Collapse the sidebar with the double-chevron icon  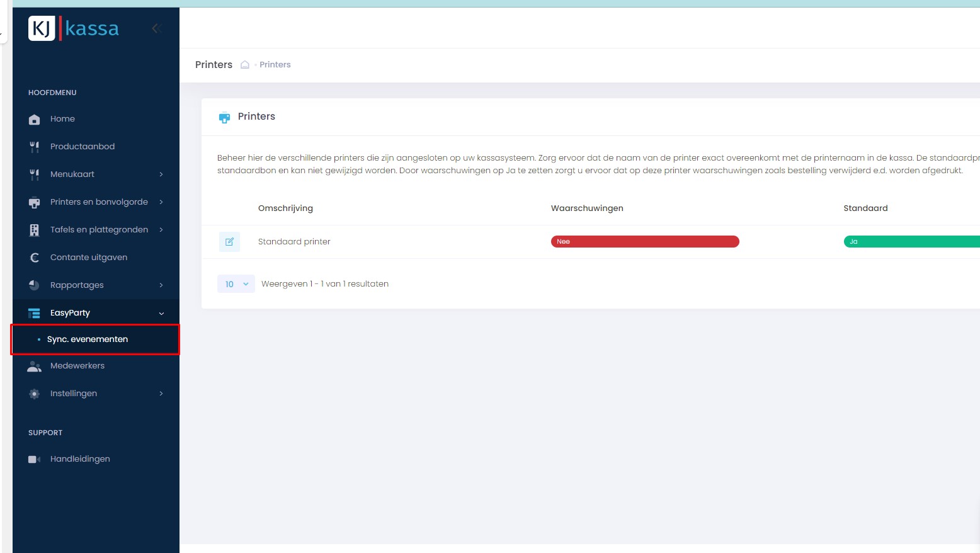(156, 28)
